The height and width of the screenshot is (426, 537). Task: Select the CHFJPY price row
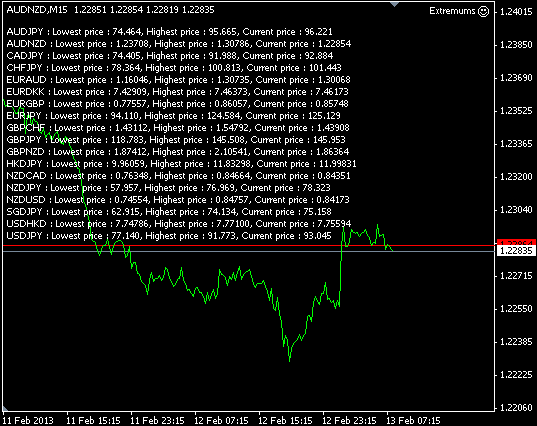click(x=174, y=68)
